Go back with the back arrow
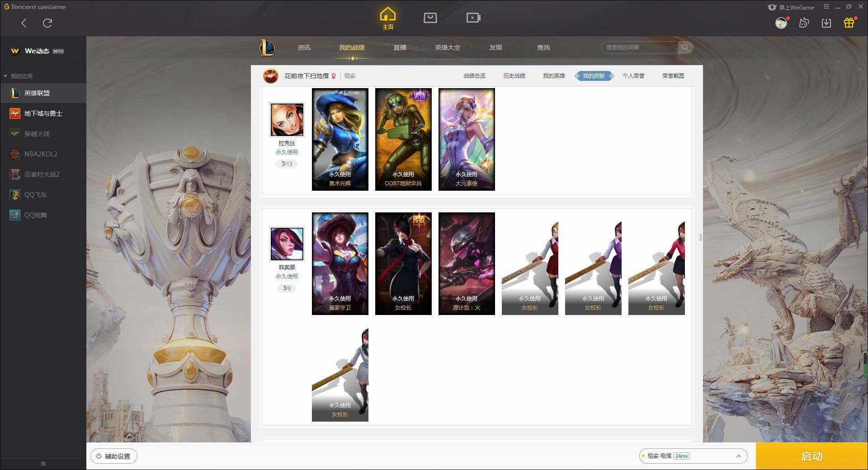868x470 pixels. 24,23
